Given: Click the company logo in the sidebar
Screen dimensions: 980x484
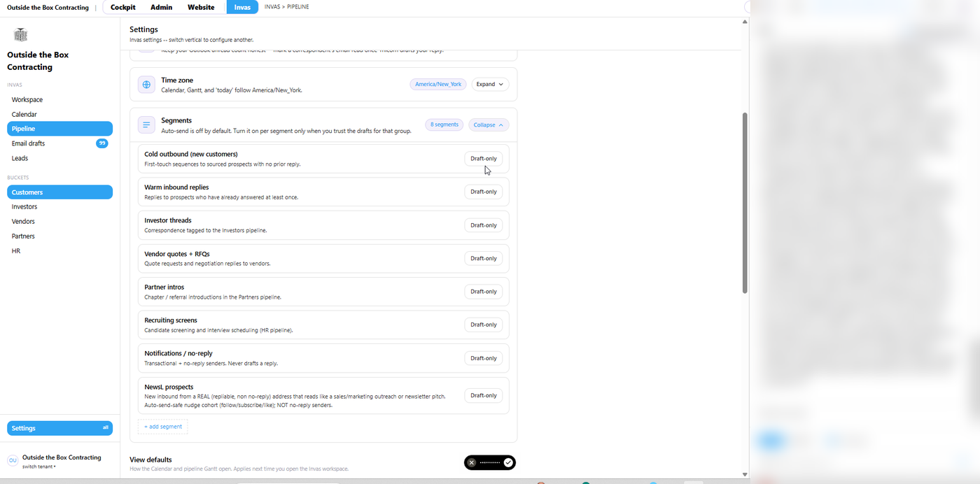Looking at the screenshot, I should tap(20, 35).
